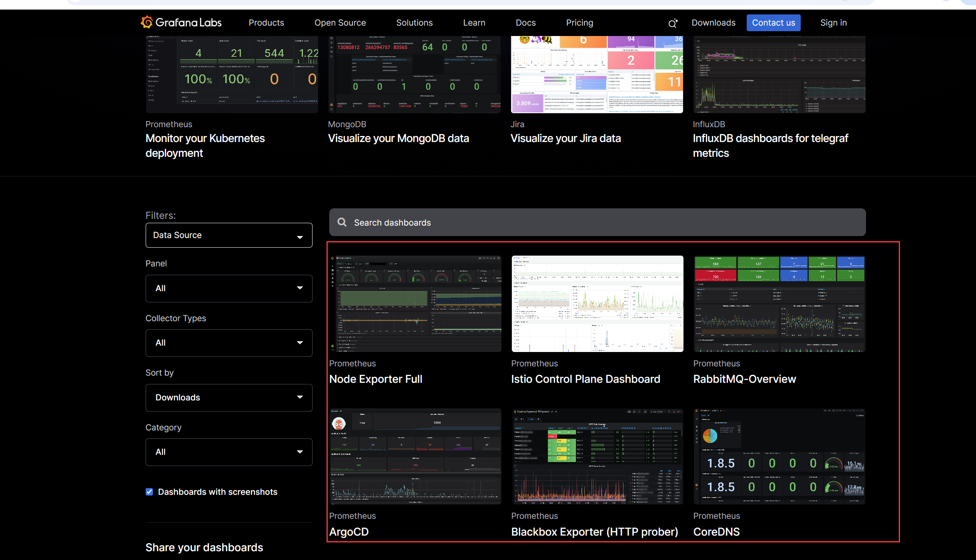Expand the Category dropdown
976x560 pixels.
pyautogui.click(x=228, y=452)
